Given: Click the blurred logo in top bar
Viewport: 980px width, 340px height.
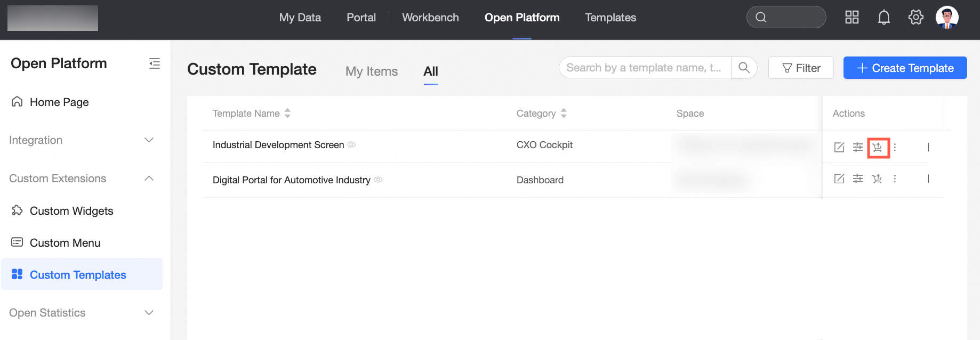Looking at the screenshot, I should pyautogui.click(x=53, y=18).
